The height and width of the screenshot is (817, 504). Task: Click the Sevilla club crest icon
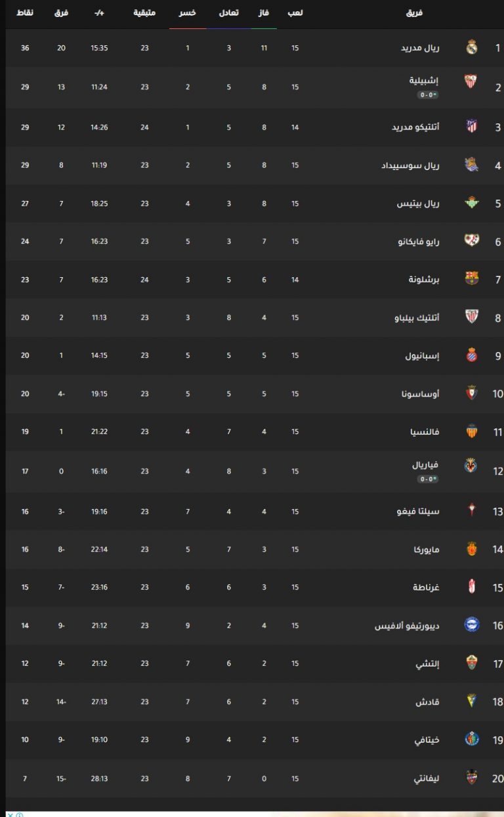[471, 81]
